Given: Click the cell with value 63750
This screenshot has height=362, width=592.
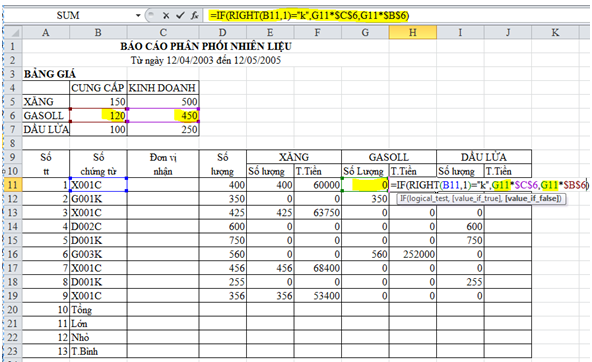Looking at the screenshot, I should pos(318,213).
